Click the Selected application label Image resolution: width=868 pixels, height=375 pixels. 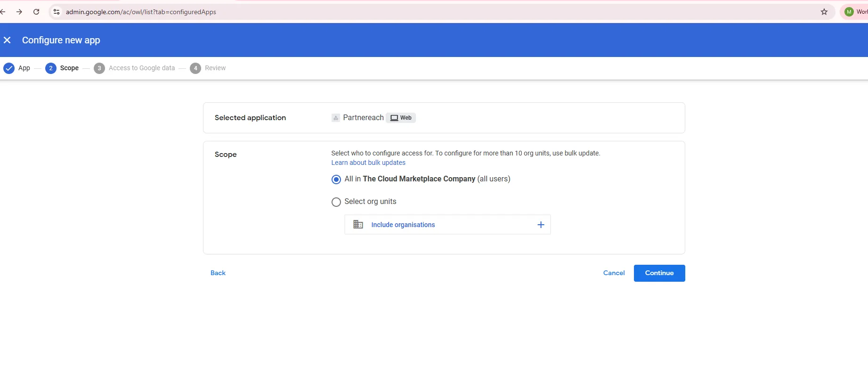point(250,118)
